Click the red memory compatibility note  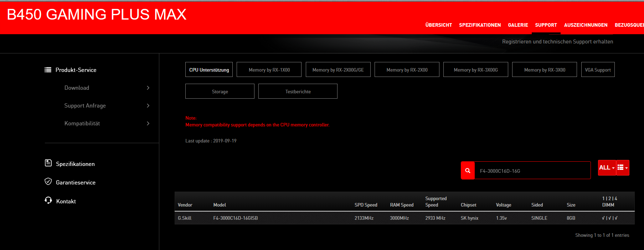257,121
